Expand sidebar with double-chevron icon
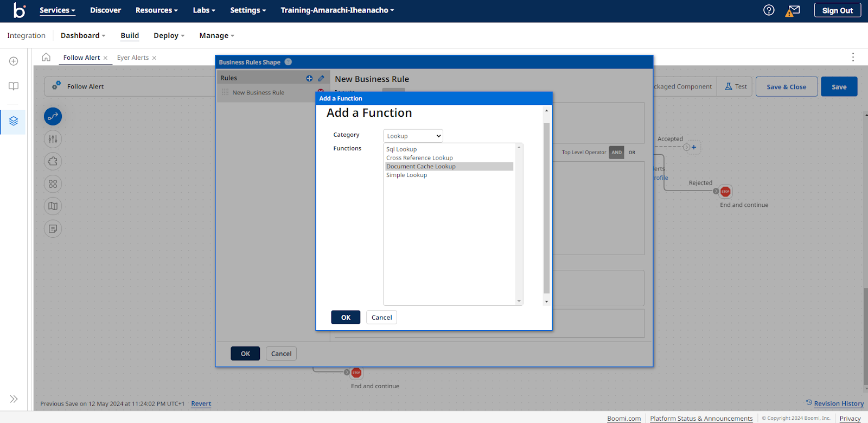Image resolution: width=868 pixels, height=423 pixels. [14, 399]
